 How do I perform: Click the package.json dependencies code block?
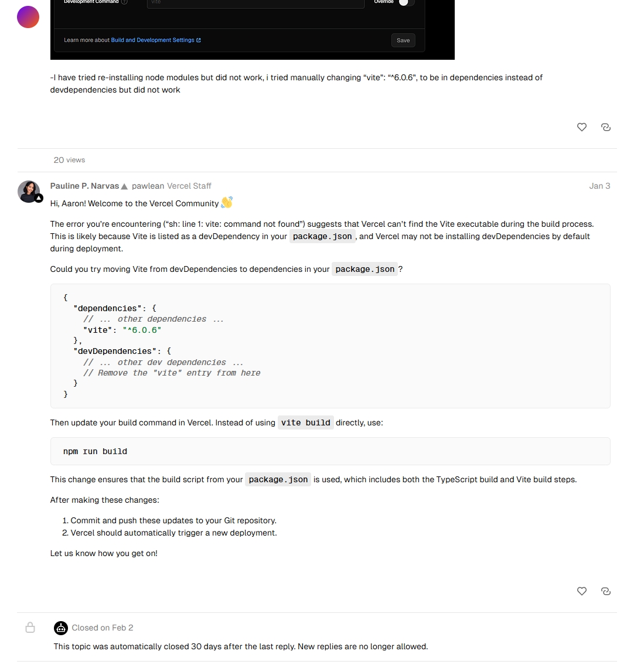pyautogui.click(x=330, y=346)
